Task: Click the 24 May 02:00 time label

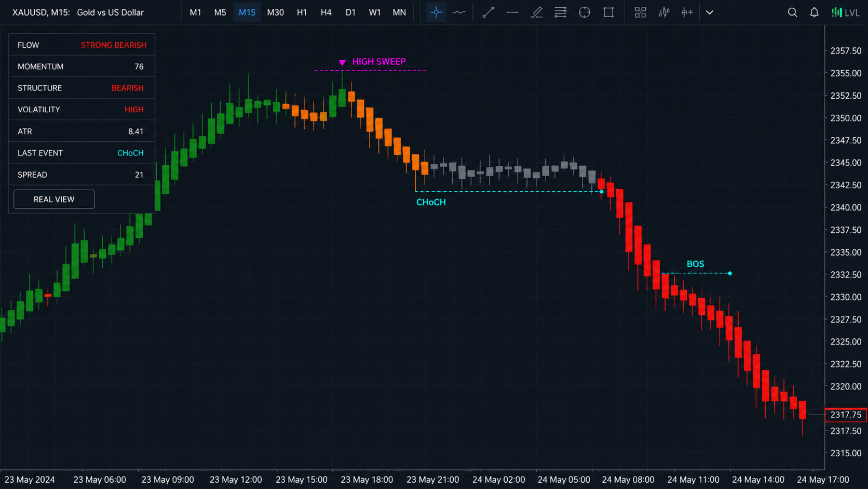Action: 499,480
